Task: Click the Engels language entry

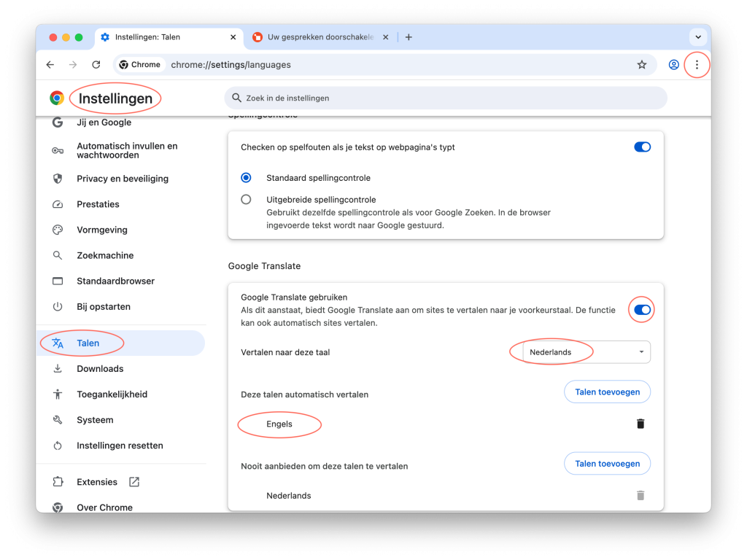Action: point(279,424)
